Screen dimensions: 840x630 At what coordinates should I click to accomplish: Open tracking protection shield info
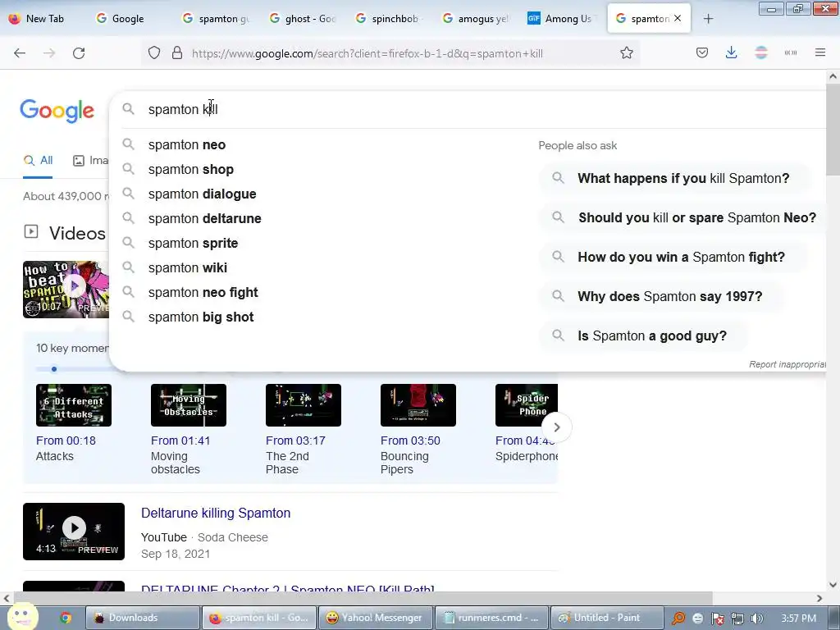coord(154,53)
